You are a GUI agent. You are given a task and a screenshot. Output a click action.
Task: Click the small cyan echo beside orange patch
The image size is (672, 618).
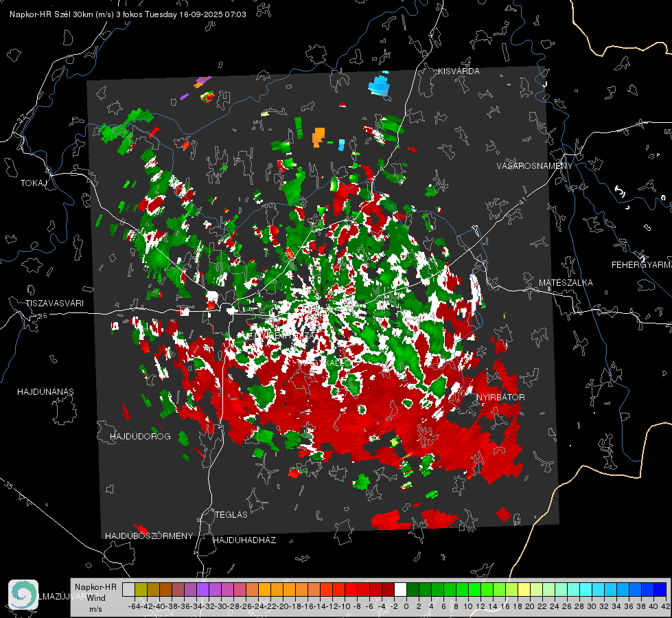pyautogui.click(x=342, y=144)
